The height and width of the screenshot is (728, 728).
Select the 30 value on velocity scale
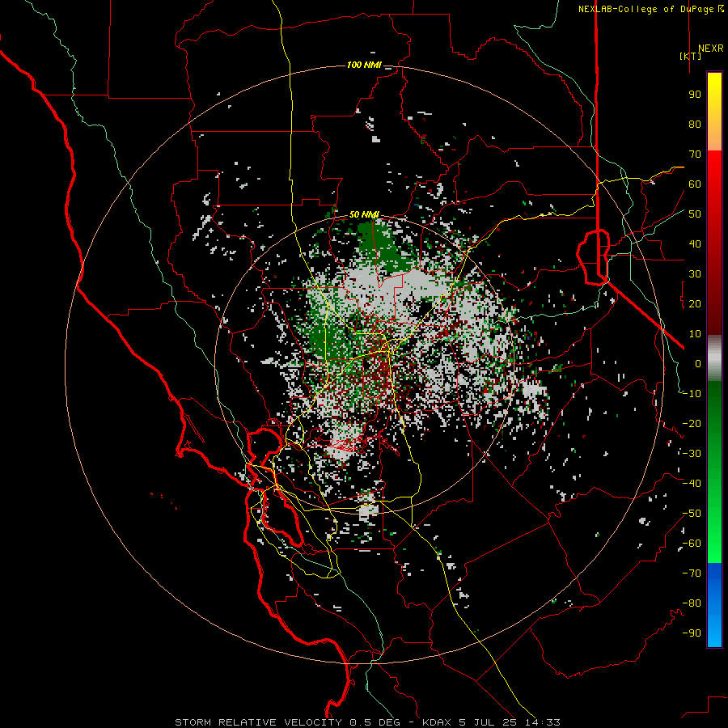click(x=695, y=274)
